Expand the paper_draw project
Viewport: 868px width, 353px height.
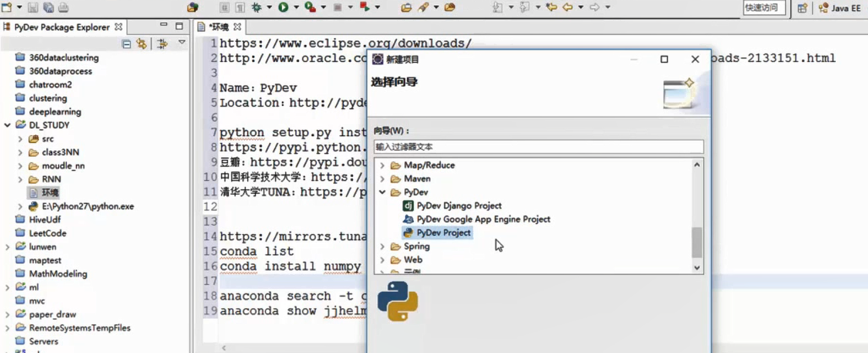pyautogui.click(x=7, y=314)
